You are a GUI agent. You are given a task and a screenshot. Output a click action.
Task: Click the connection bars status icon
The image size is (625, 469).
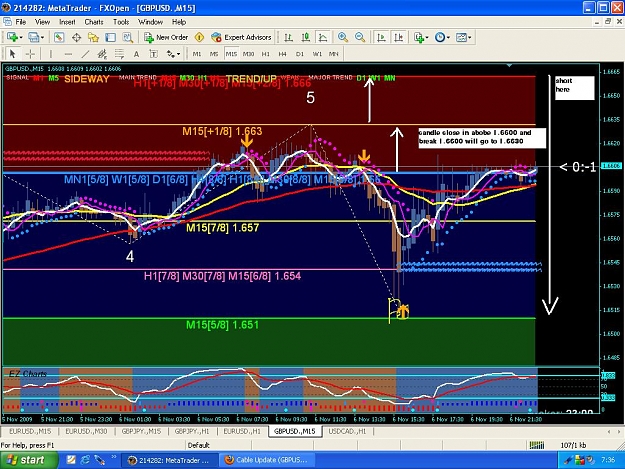tap(537, 445)
